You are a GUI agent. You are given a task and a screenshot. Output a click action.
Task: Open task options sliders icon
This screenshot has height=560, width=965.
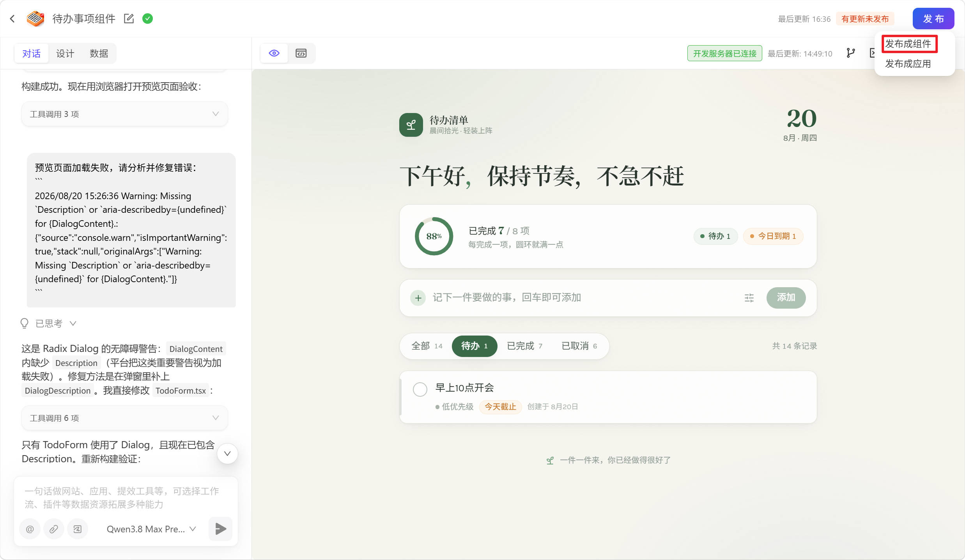(x=749, y=298)
